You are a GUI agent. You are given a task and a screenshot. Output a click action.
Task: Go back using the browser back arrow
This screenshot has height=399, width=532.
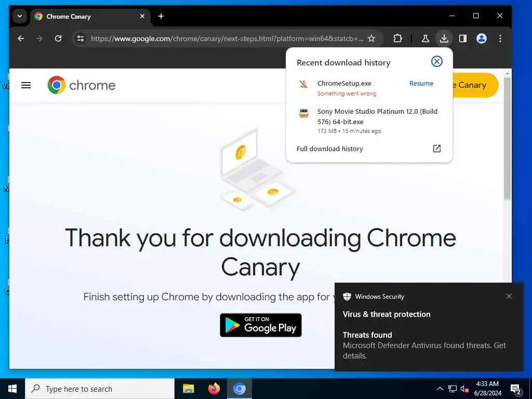pyautogui.click(x=21, y=38)
